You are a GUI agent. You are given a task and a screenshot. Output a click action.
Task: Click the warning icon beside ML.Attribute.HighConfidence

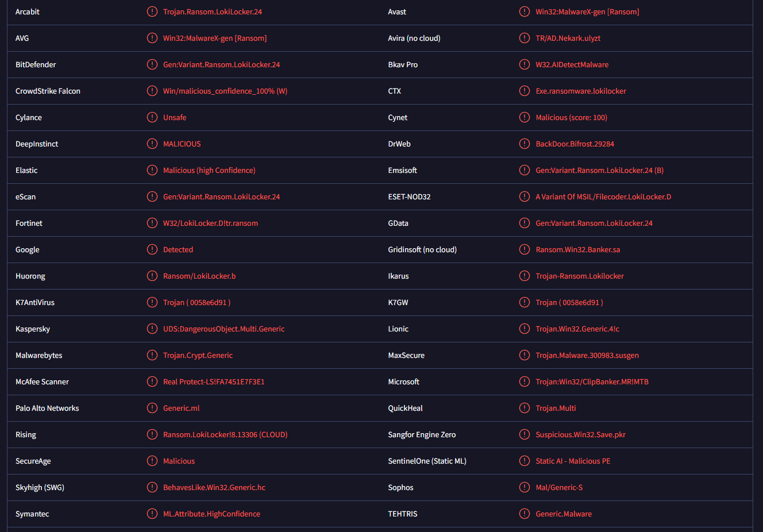click(x=152, y=514)
